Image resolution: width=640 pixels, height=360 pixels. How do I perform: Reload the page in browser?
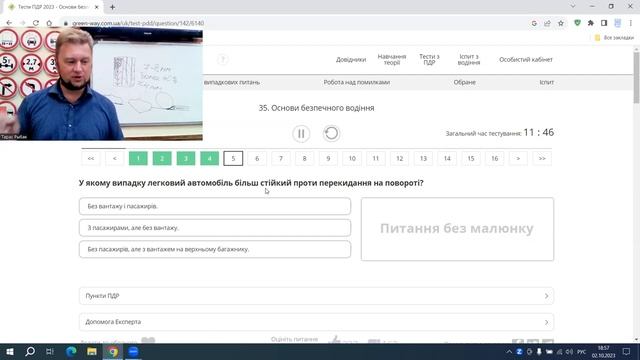[36, 23]
